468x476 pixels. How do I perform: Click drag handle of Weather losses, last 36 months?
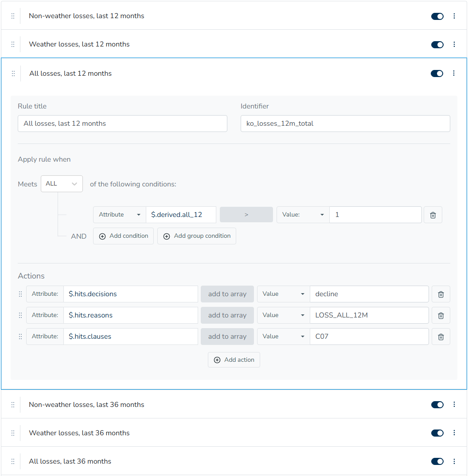pyautogui.click(x=13, y=433)
